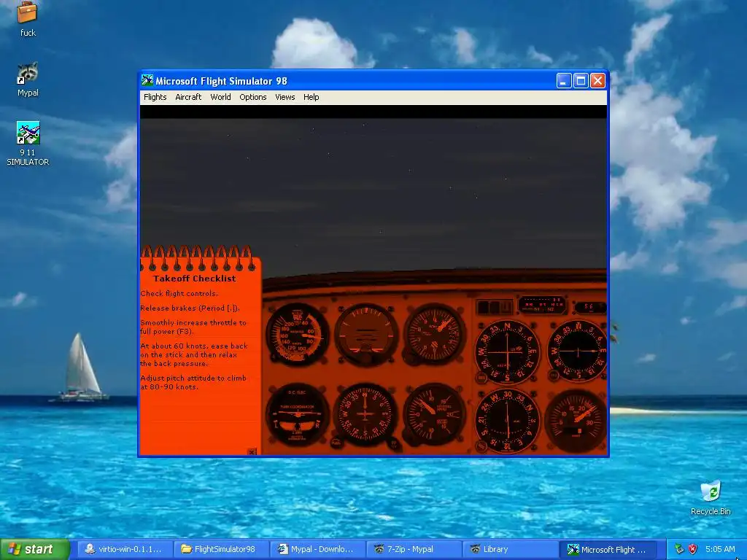Switch to Mypal - Downloads taskbar item
Screen dimensions: 747x560
318,549
